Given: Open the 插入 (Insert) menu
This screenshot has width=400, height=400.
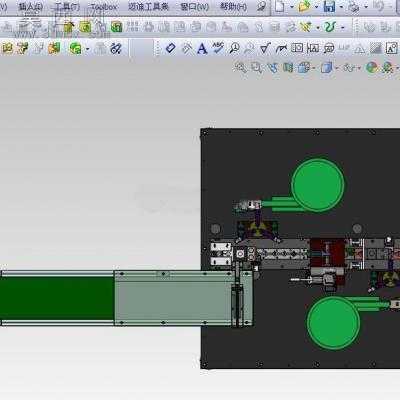Looking at the screenshot, I should [30, 6].
